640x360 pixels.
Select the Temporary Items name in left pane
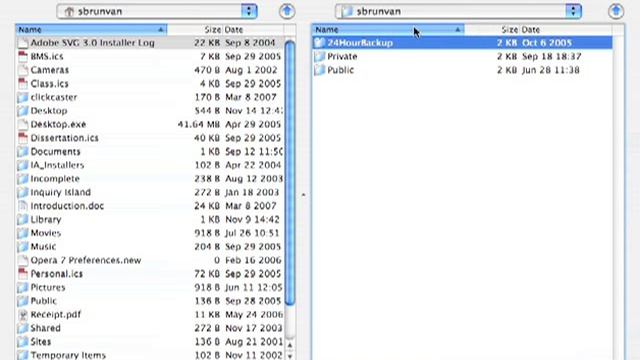coord(68,355)
